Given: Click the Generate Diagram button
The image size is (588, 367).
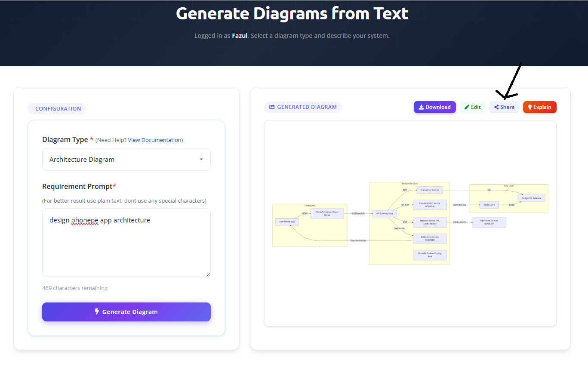Looking at the screenshot, I should tap(126, 312).
